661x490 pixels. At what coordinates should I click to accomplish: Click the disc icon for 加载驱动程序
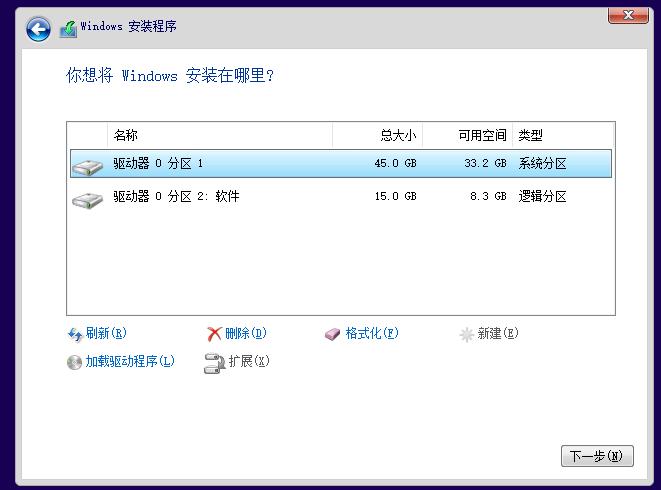(x=74, y=362)
